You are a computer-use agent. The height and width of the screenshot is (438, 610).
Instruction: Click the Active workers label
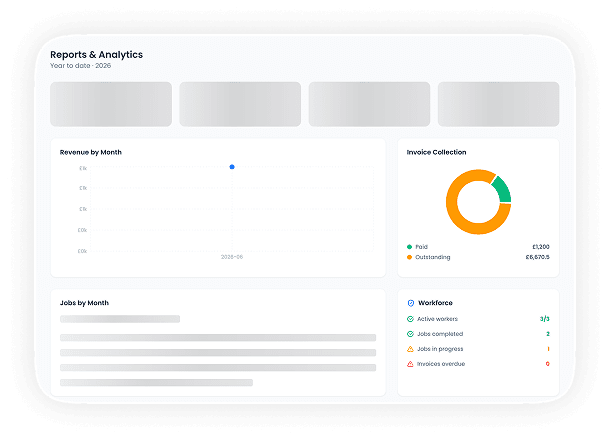(x=437, y=319)
